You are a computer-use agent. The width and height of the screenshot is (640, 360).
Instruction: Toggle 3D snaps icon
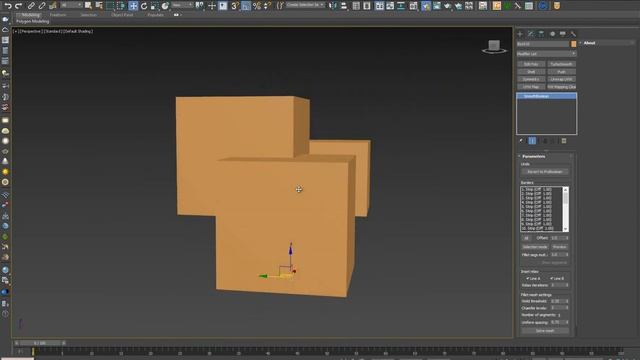[x=235, y=6]
